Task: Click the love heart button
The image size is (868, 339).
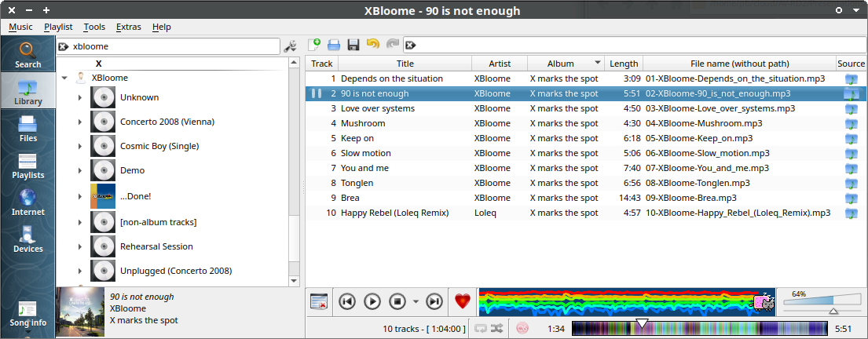Action: click(x=463, y=301)
